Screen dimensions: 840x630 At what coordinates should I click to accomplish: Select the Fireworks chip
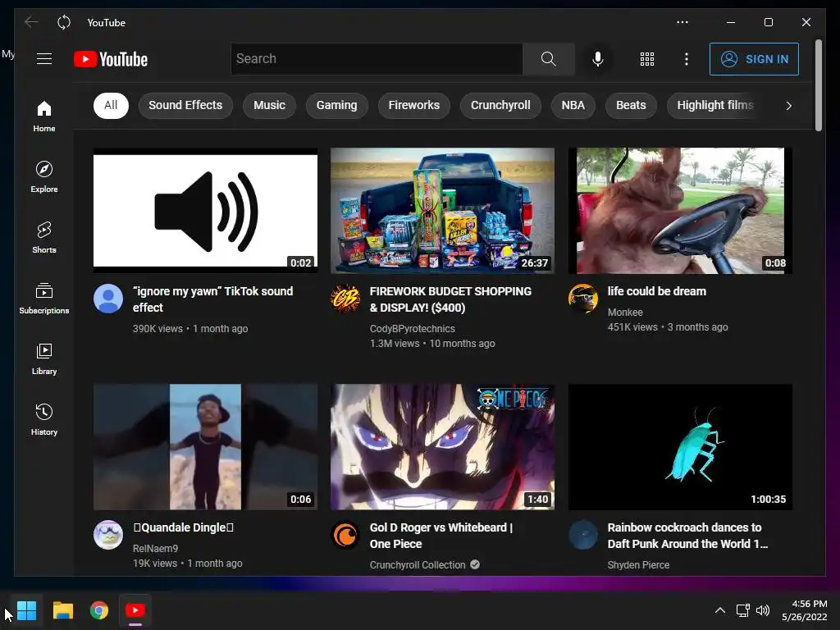pos(413,106)
